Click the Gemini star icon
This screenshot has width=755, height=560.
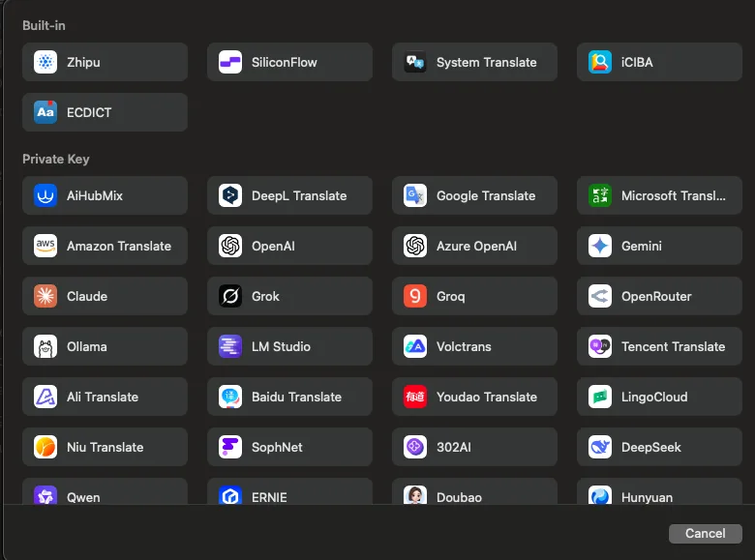(600, 246)
